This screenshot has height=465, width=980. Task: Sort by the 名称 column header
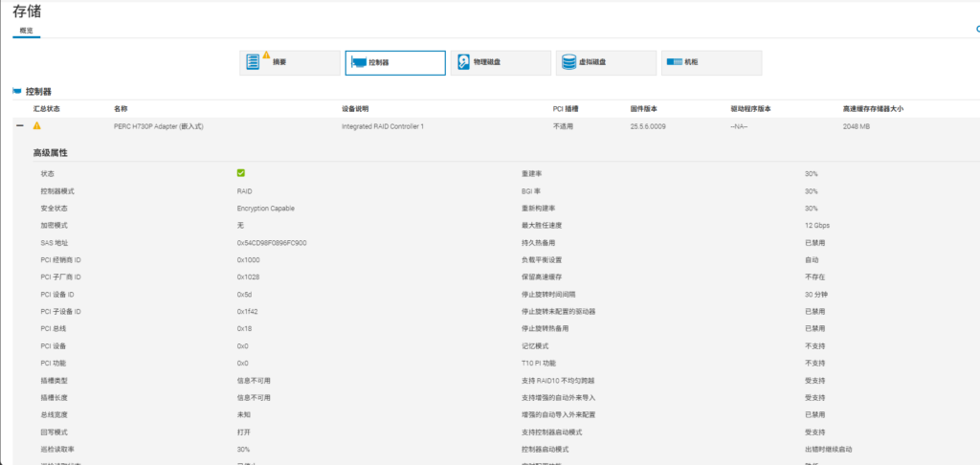121,108
